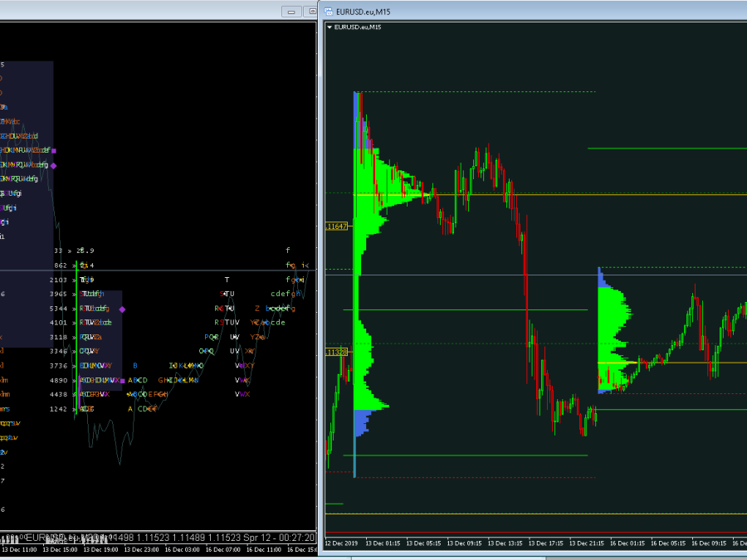Click the purple diamond in upper left profile
Screen dimensions: 747x560
click(53, 166)
